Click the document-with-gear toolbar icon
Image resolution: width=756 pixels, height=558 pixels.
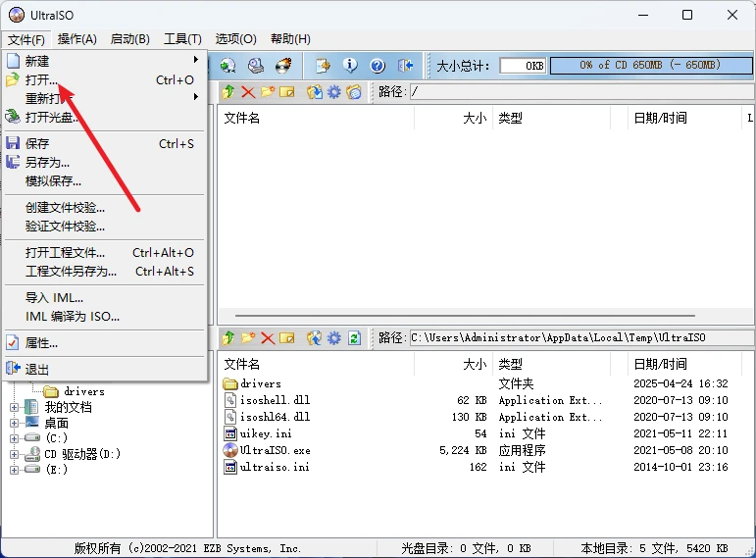(x=323, y=65)
